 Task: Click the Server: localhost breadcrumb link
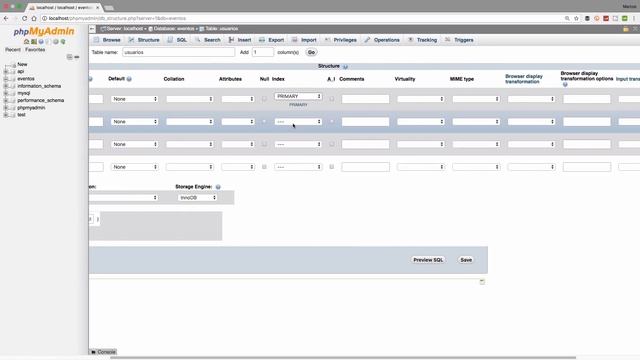click(x=124, y=29)
